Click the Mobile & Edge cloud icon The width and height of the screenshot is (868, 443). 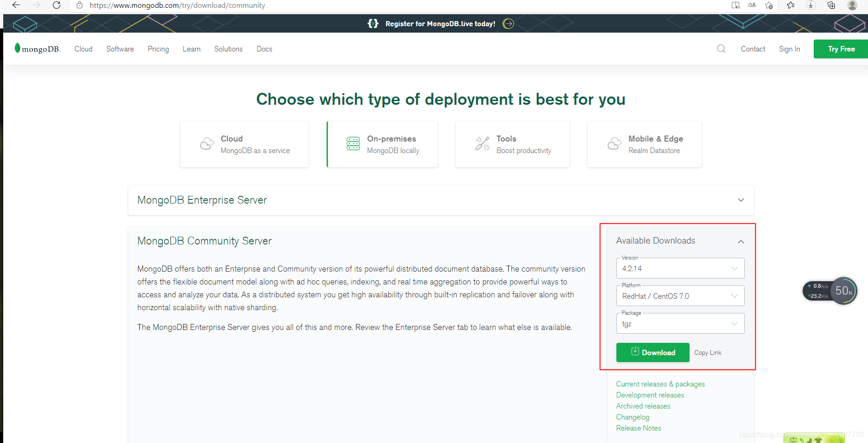point(615,144)
